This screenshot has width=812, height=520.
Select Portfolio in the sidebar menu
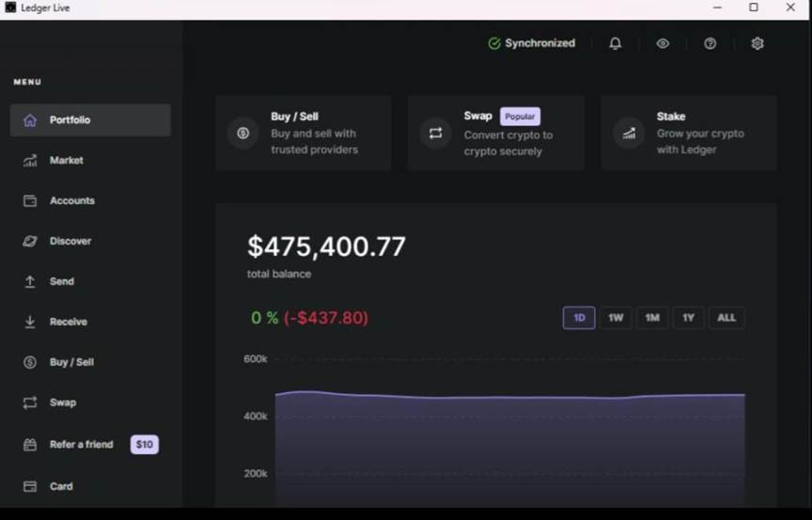(90, 120)
